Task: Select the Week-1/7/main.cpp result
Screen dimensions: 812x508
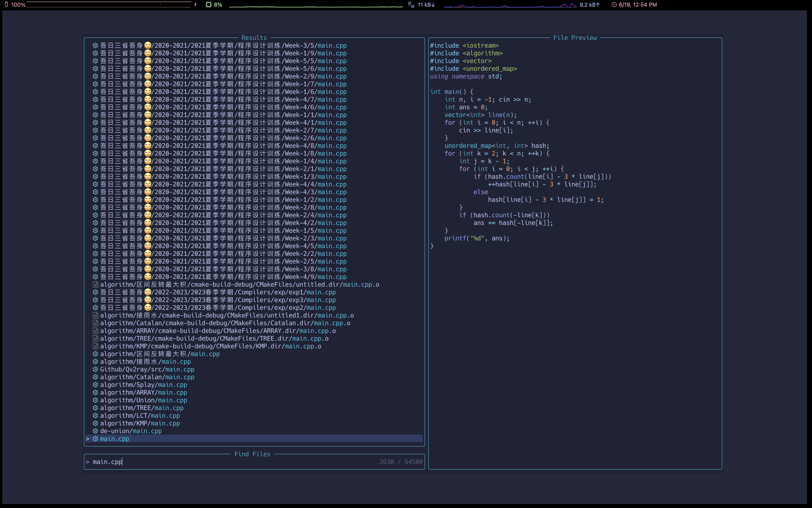Action: coord(254,84)
